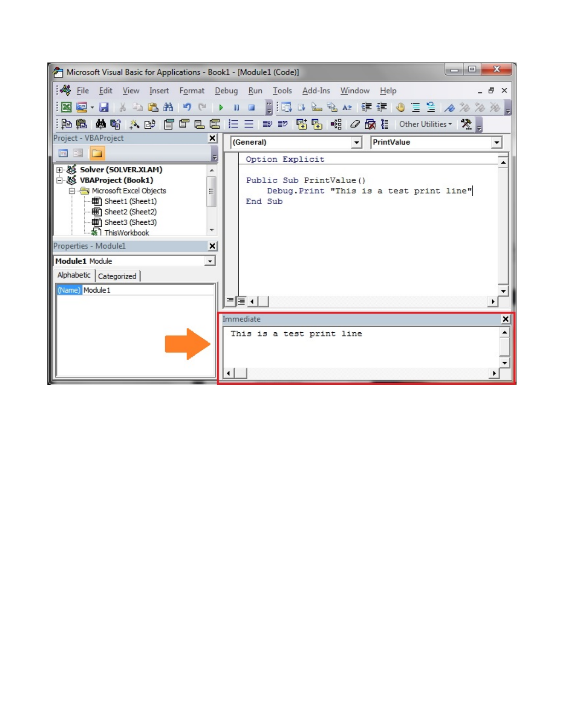Switch to Procedure View at code window bottom
The height and width of the screenshot is (728, 563).
tap(230, 301)
